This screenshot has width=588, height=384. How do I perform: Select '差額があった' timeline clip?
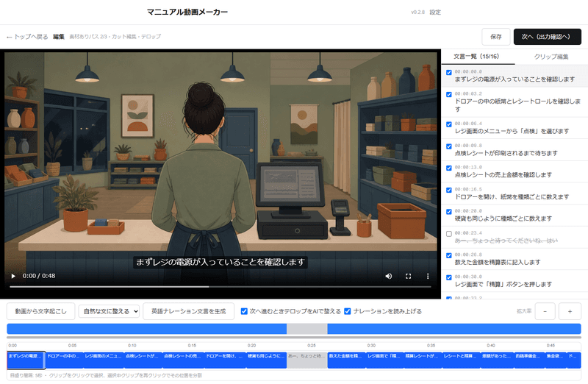[x=498, y=360]
